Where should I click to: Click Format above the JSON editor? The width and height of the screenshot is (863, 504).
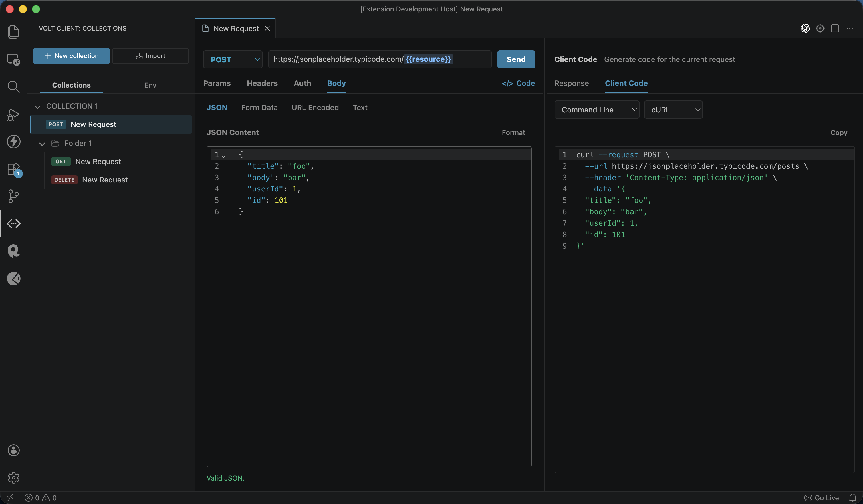tap(513, 132)
